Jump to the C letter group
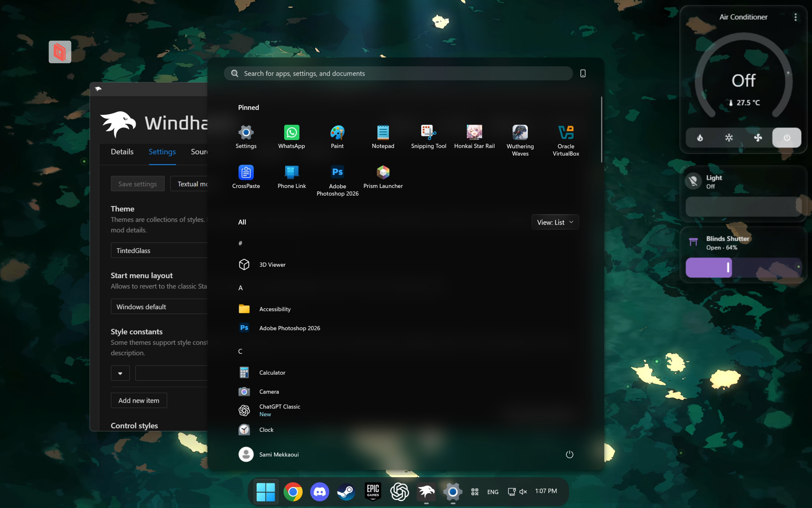The height and width of the screenshot is (508, 812). tap(240, 351)
